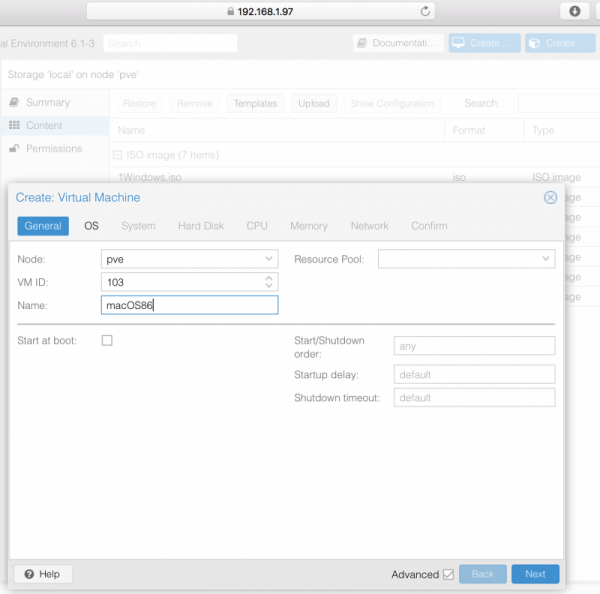Enable the Start at boot checkbox
The height and width of the screenshot is (594, 600).
pyautogui.click(x=107, y=340)
